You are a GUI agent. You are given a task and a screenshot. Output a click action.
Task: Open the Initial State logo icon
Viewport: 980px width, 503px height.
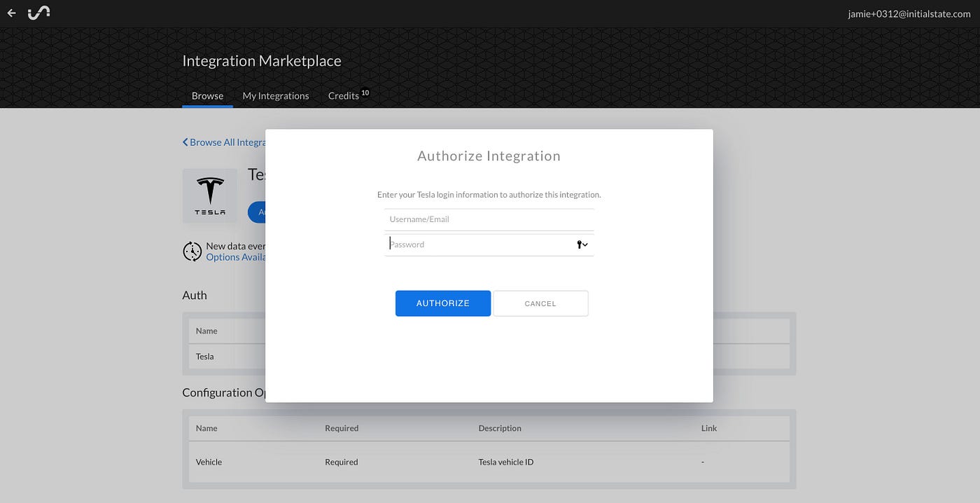pyautogui.click(x=38, y=13)
